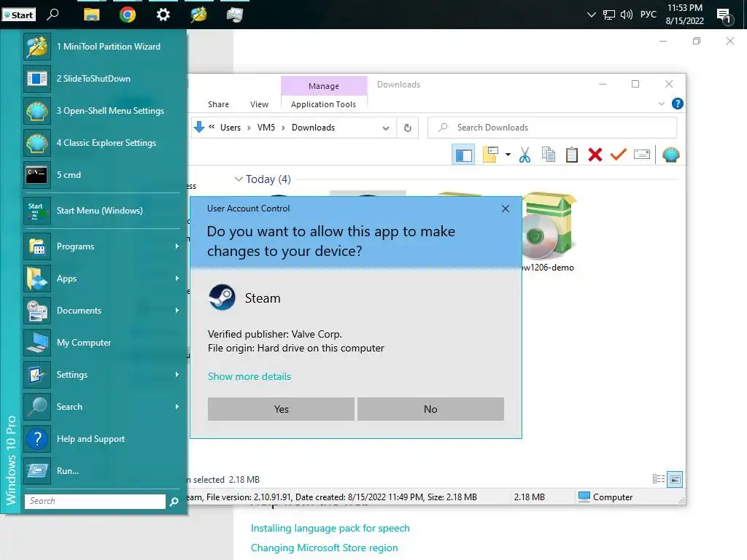747x560 pixels.
Task: Click Show more details link
Action: [249, 376]
